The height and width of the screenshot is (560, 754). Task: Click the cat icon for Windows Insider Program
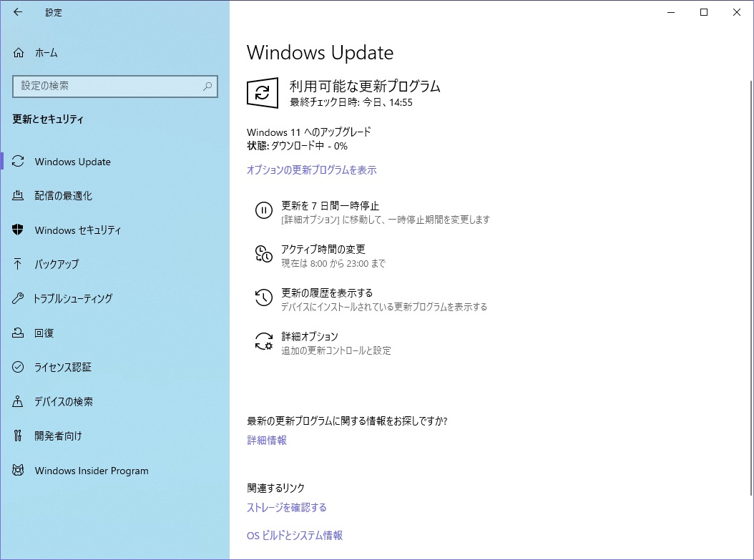[x=18, y=470]
